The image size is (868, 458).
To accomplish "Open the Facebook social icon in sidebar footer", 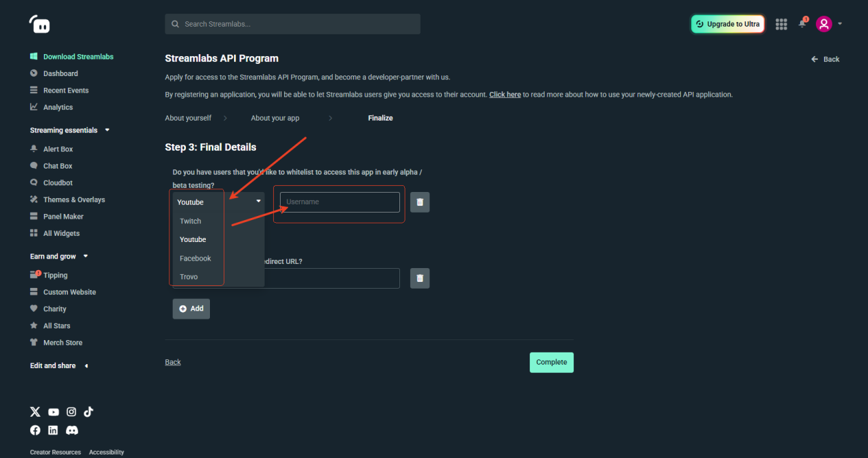I will [35, 430].
